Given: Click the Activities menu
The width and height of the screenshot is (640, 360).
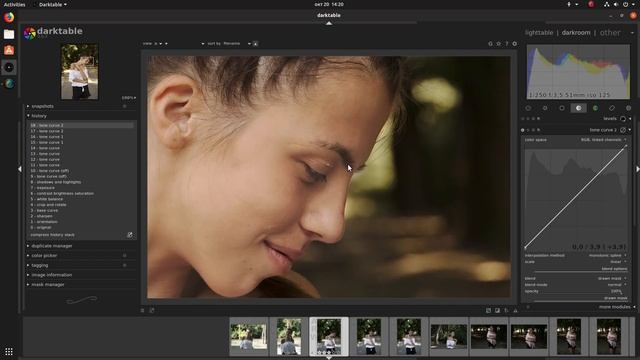Looking at the screenshot, I should [14, 4].
